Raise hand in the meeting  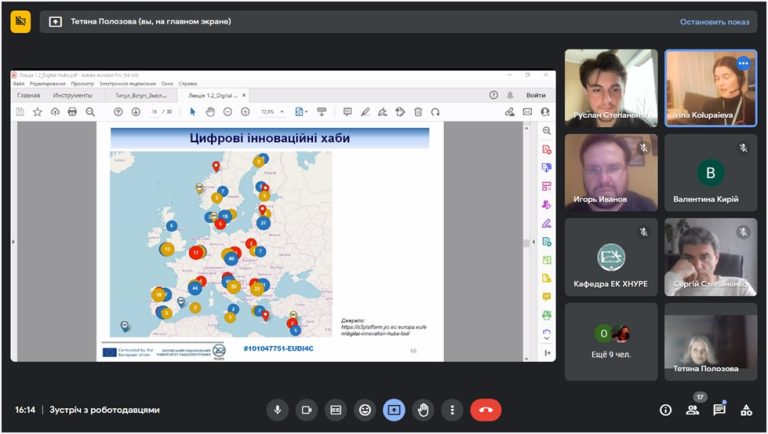coord(423,410)
